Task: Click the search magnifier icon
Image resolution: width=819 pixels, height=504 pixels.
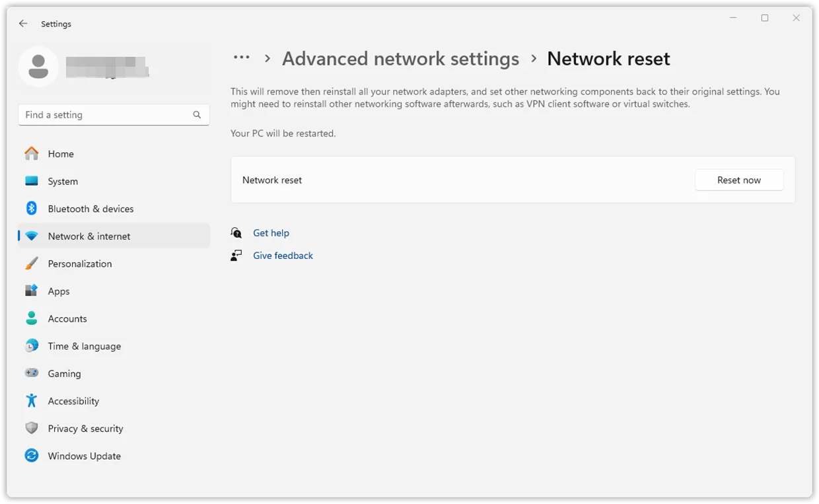Action: click(197, 115)
